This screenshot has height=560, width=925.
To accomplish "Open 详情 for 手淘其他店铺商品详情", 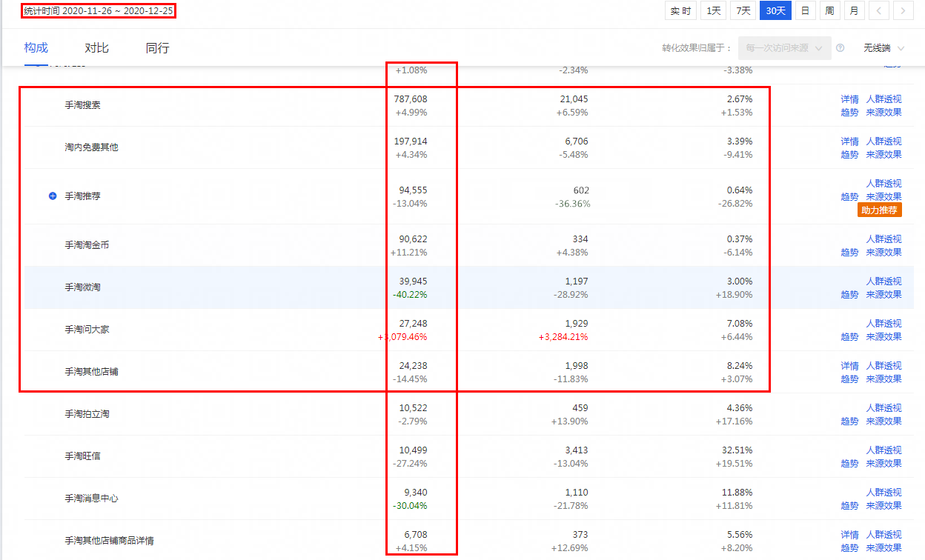I will [849, 535].
